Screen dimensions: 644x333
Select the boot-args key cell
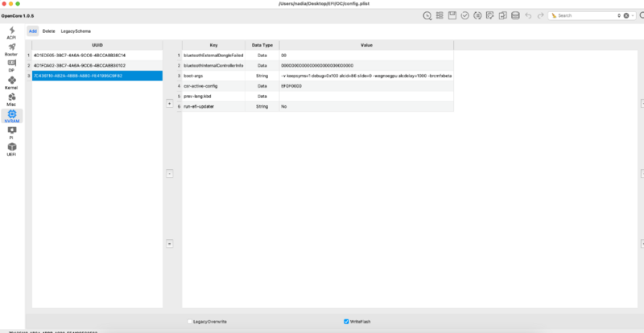coord(213,76)
